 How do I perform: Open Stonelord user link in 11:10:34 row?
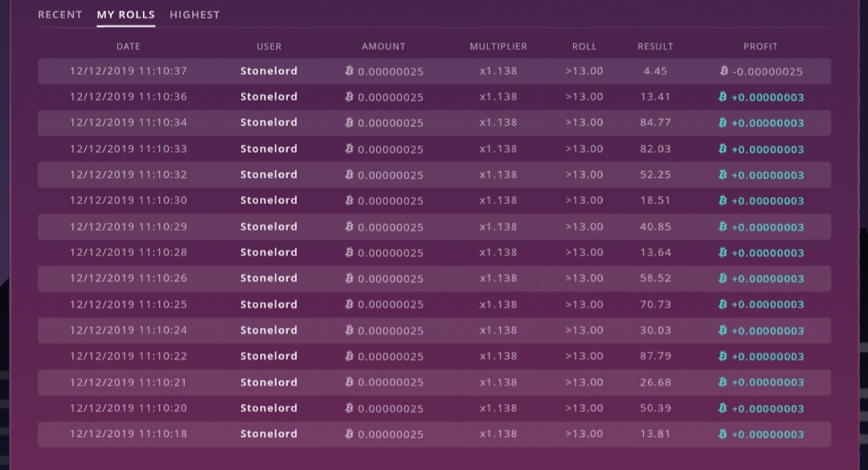tap(269, 122)
